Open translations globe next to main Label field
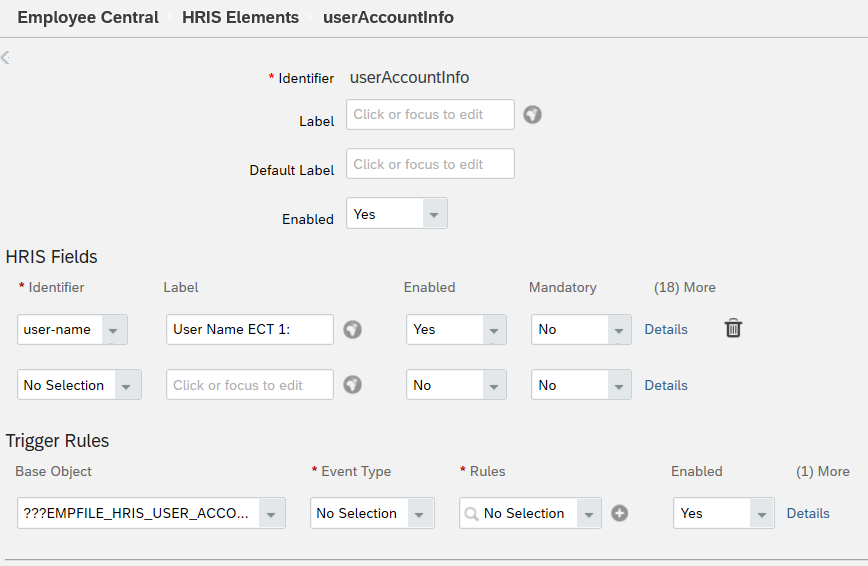 tap(533, 115)
